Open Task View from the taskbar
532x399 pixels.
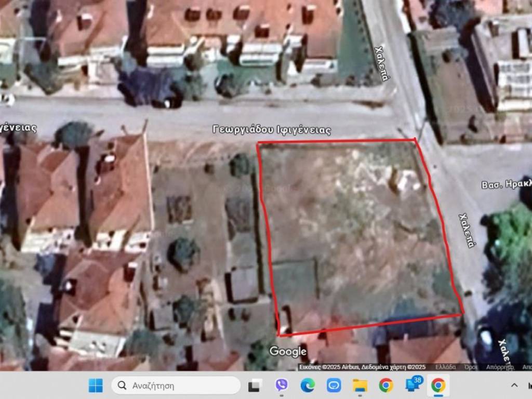pos(255,385)
